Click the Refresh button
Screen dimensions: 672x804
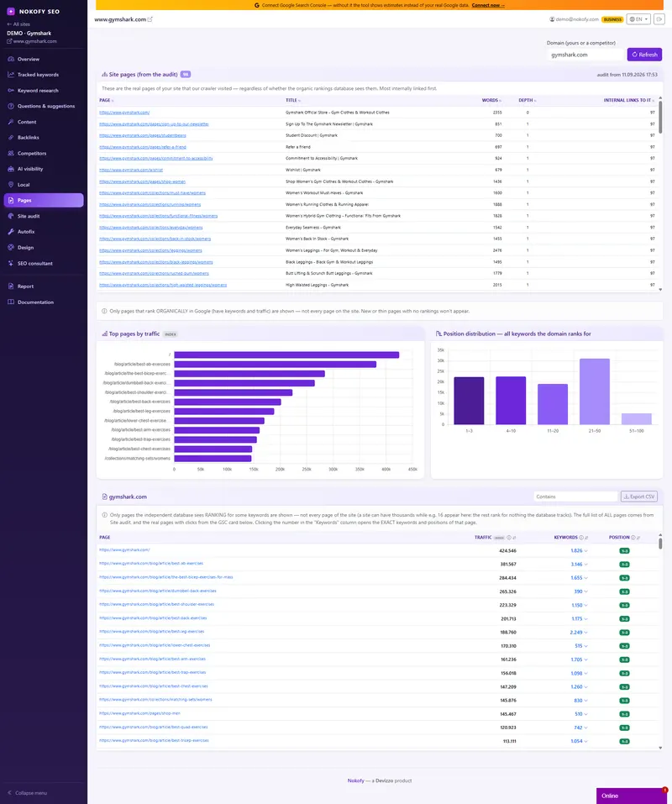[644, 55]
